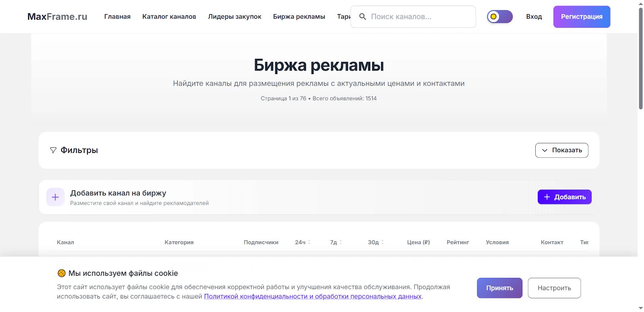Sort by the 30д column
644x312 pixels.
point(376,242)
